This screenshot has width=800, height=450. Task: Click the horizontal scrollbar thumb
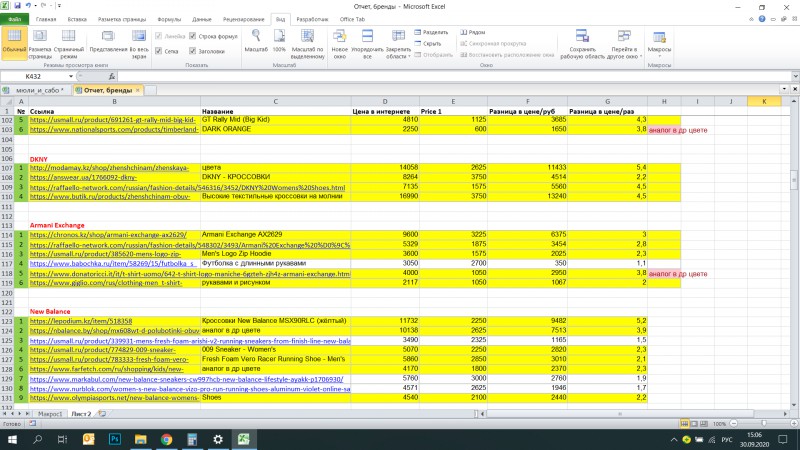point(620,414)
